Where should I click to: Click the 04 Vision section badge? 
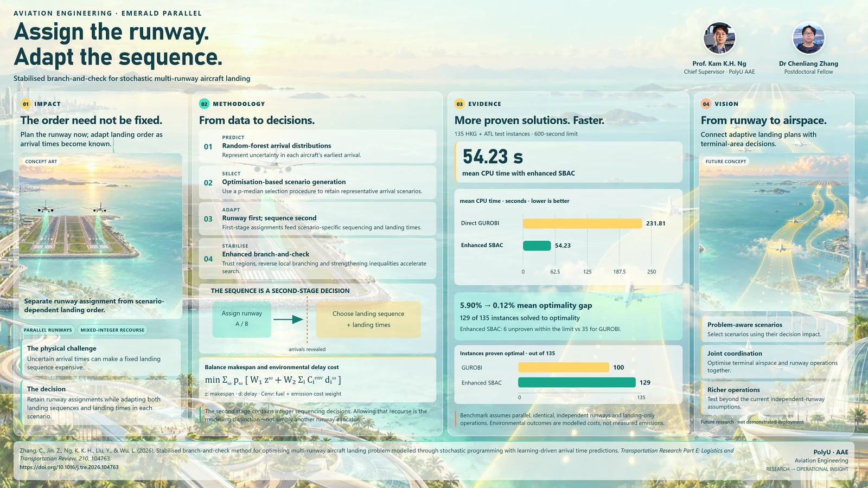point(706,104)
